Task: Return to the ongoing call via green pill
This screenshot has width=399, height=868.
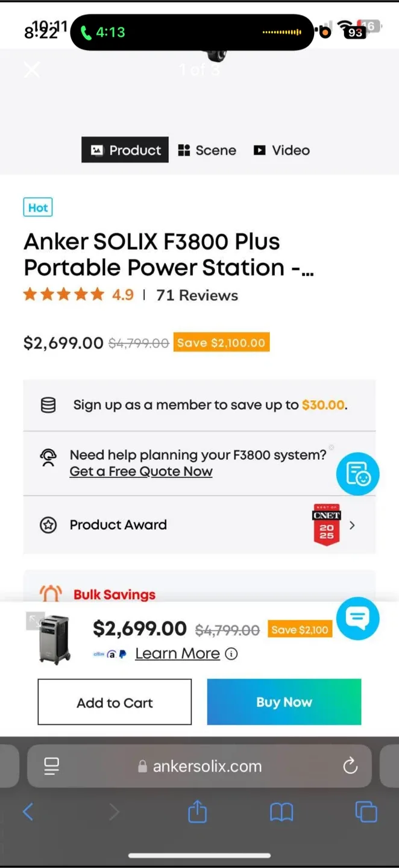Action: click(x=192, y=32)
